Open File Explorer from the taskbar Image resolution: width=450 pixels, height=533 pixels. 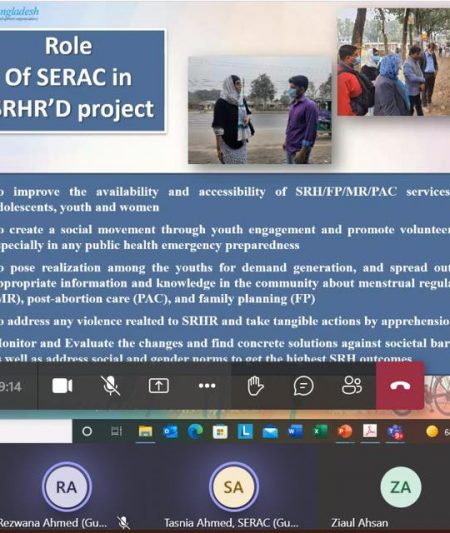click(x=145, y=432)
